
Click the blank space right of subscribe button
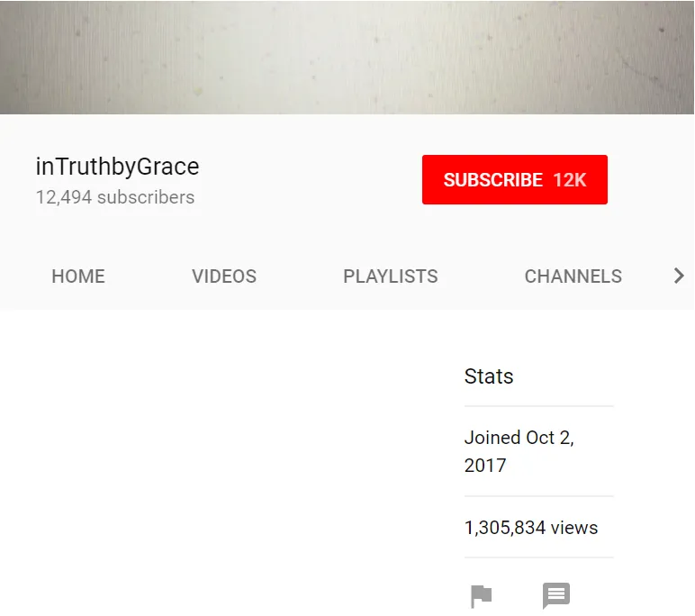649,179
